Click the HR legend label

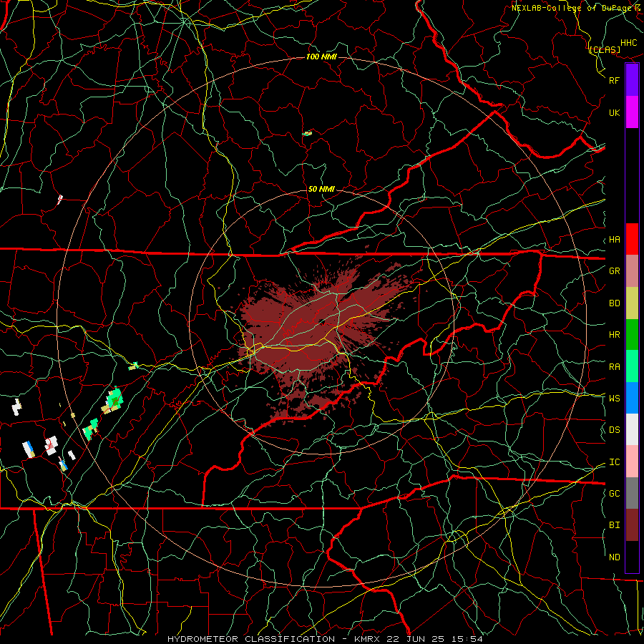614,335
